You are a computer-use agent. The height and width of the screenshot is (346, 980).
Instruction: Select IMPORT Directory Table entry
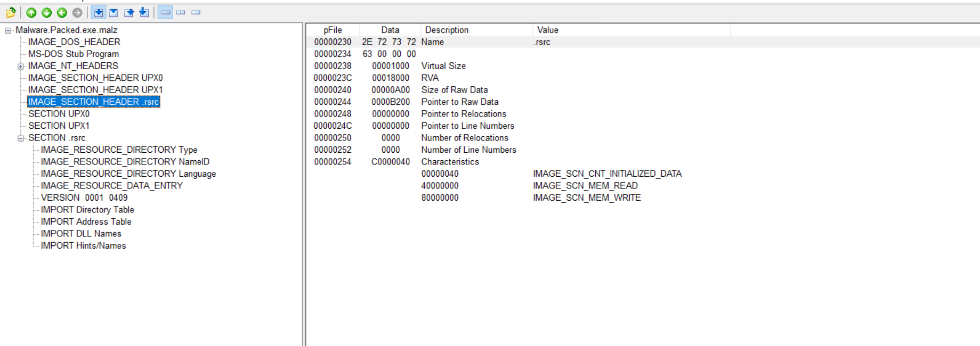[87, 210]
